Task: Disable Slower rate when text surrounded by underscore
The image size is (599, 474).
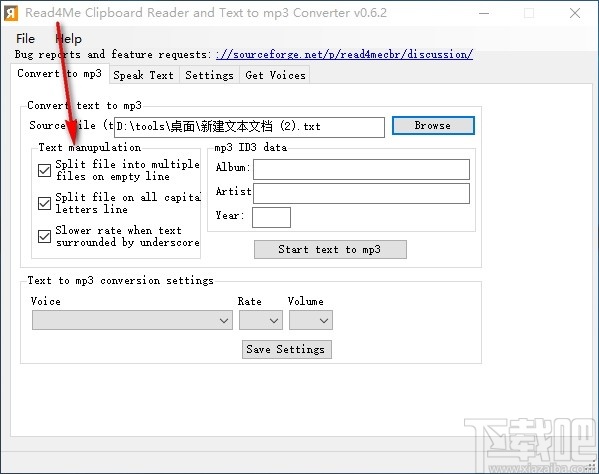Action: tap(44, 236)
